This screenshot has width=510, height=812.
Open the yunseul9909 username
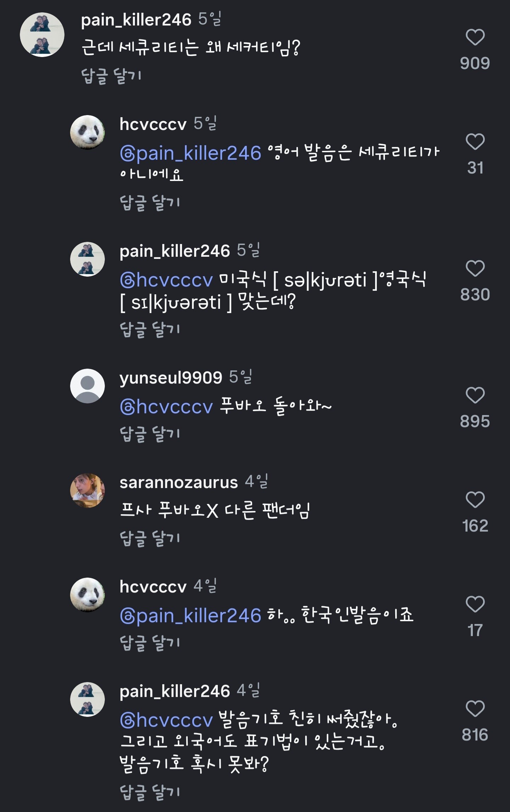coord(171,378)
